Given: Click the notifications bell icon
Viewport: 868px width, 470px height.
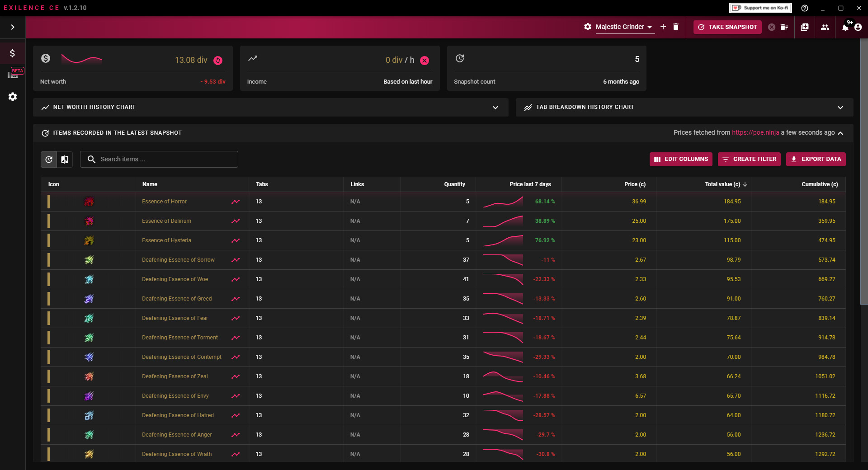Looking at the screenshot, I should tap(845, 27).
